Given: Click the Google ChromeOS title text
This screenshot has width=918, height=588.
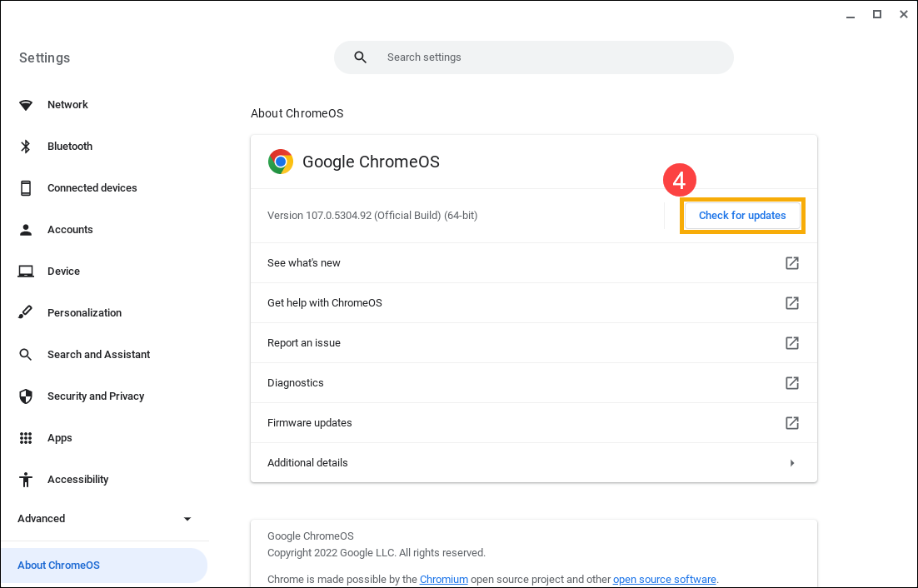Looking at the screenshot, I should coord(371,162).
